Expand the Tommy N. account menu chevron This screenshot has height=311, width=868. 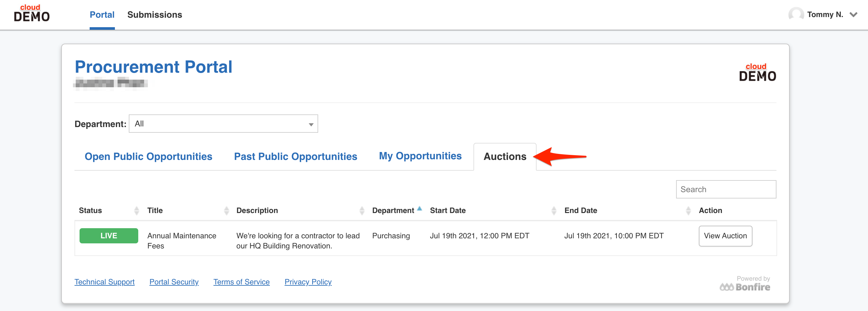[x=853, y=15]
